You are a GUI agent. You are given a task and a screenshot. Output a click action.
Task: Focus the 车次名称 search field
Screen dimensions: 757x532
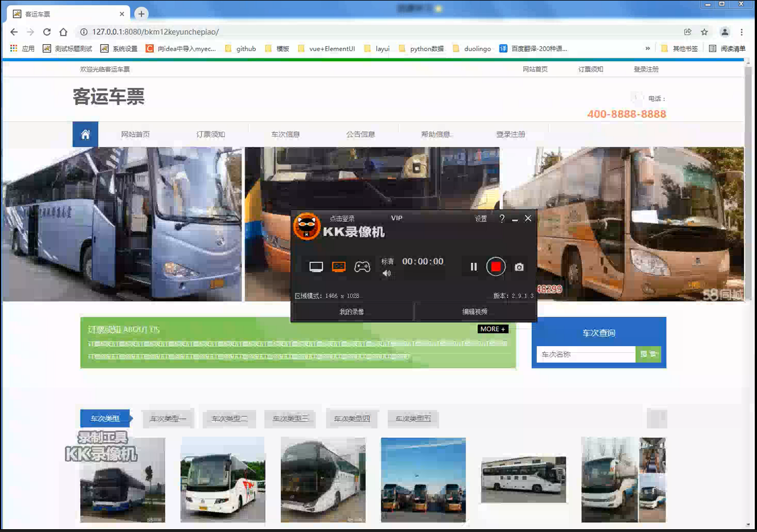(586, 354)
